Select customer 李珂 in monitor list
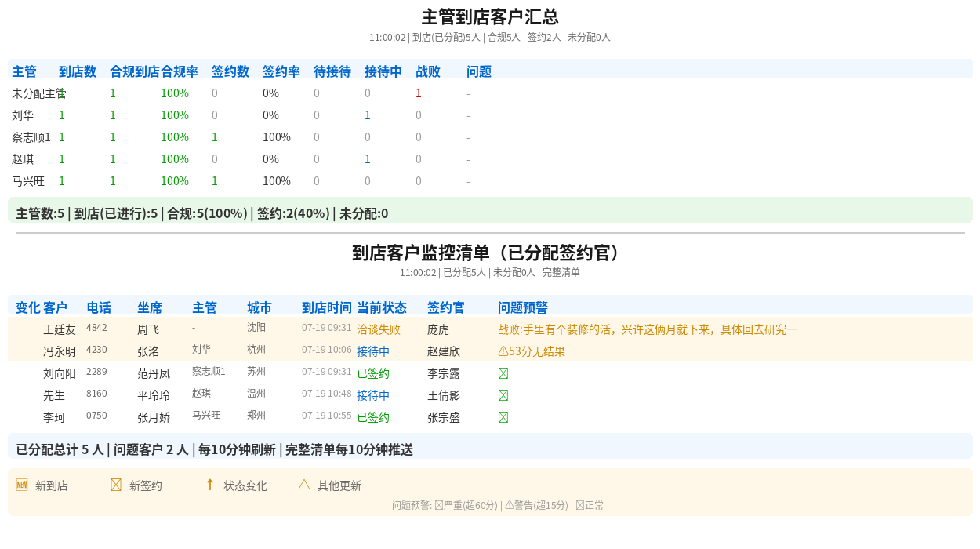The image size is (980, 549). coord(54,417)
